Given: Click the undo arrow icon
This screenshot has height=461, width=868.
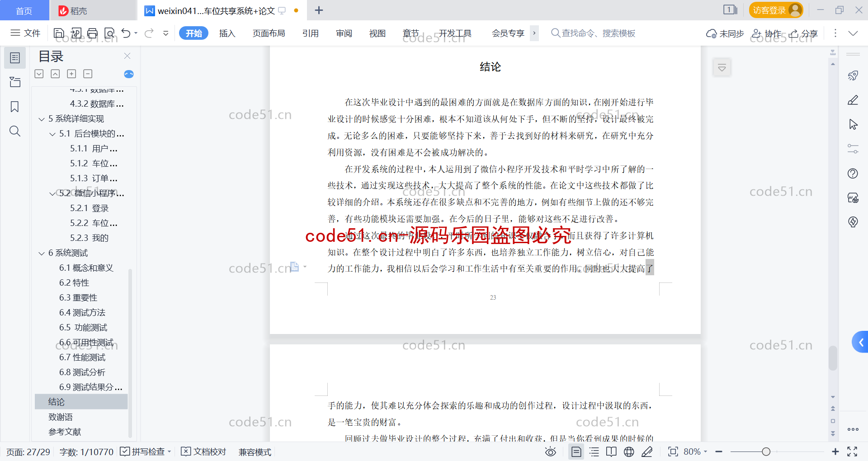Looking at the screenshot, I should click(x=126, y=33).
